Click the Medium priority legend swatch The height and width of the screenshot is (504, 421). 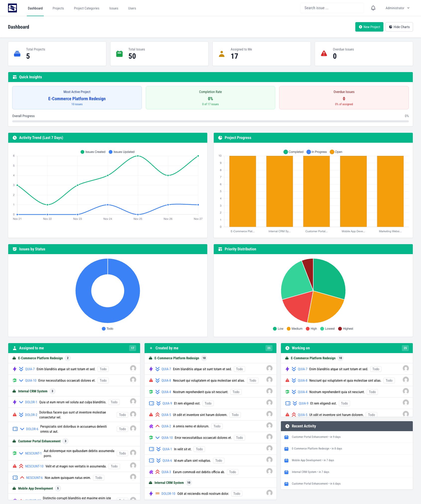point(289,329)
